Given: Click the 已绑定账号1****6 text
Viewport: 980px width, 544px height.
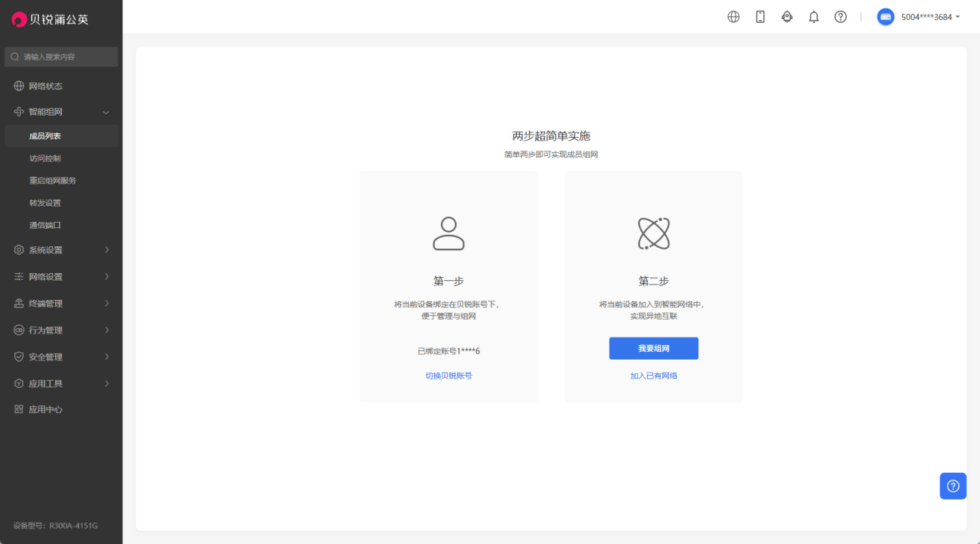Looking at the screenshot, I should pos(449,351).
